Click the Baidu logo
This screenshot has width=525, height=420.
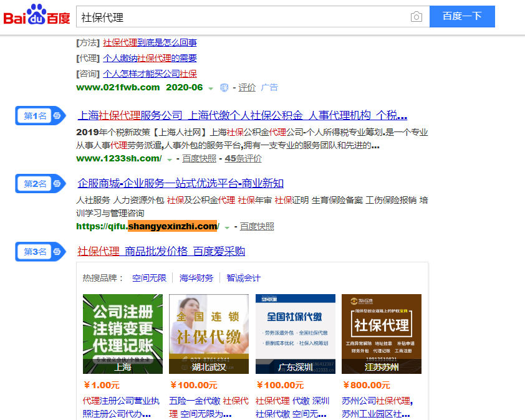tap(37, 15)
